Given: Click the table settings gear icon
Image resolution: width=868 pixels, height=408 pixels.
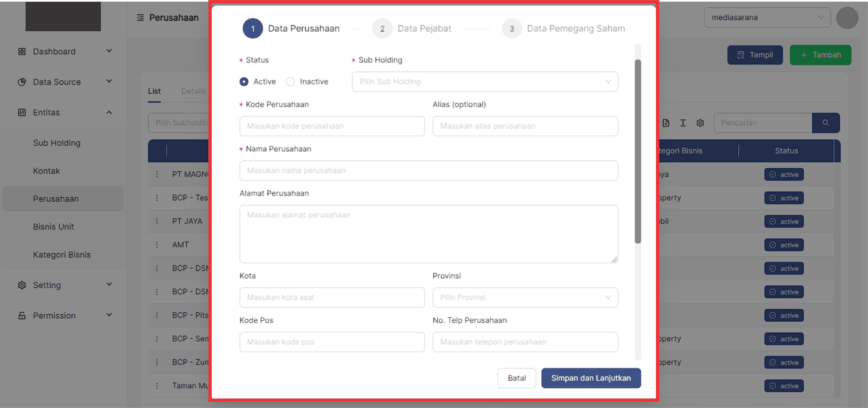Looking at the screenshot, I should coord(700,123).
